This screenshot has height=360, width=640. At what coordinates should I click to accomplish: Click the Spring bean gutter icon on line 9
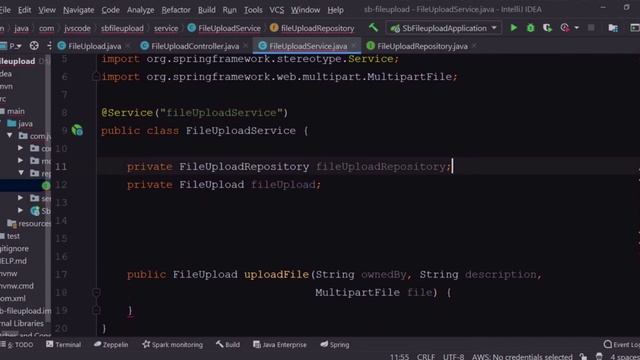click(77, 130)
